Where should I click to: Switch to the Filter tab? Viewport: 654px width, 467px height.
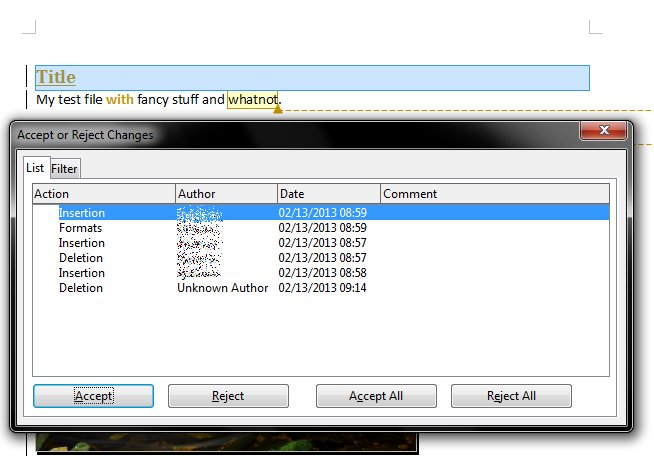click(64, 168)
